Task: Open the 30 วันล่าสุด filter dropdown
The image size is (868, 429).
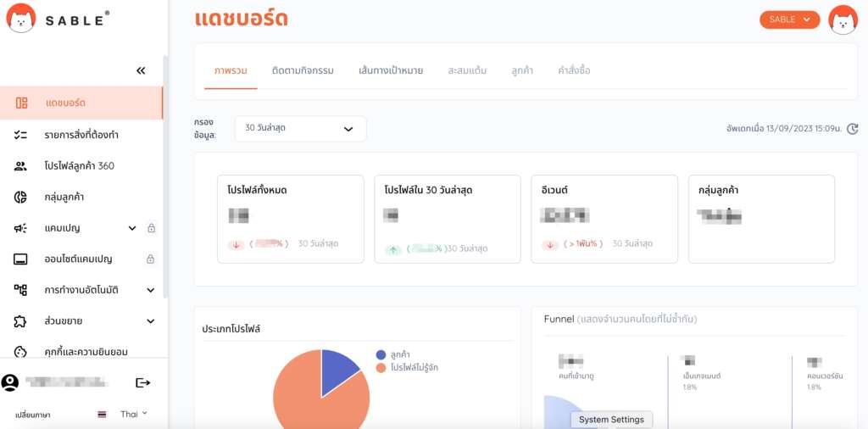Action: (300, 129)
